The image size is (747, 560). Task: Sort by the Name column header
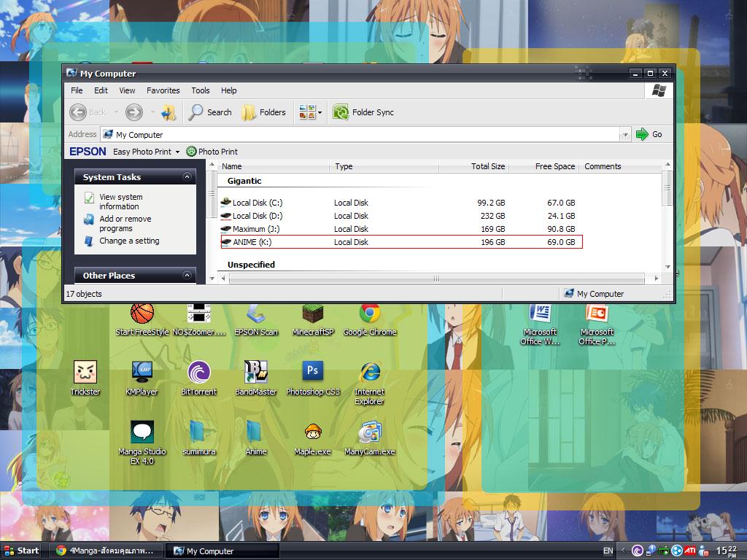(x=274, y=166)
